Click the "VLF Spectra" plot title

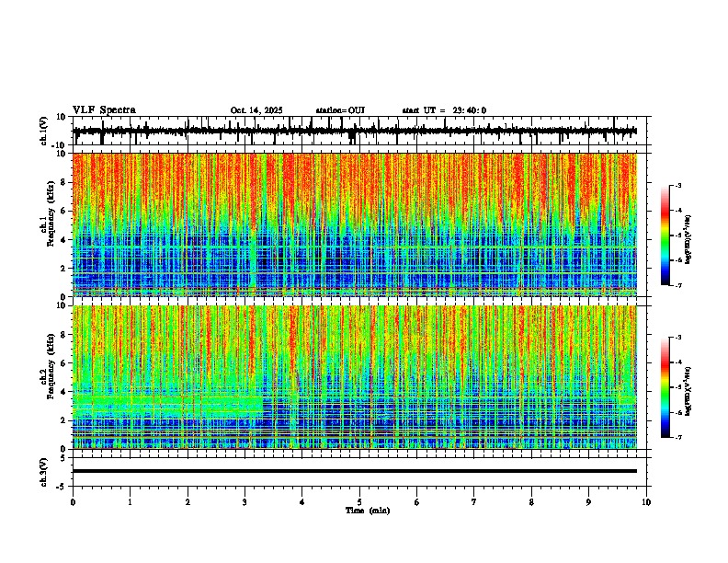click(104, 110)
